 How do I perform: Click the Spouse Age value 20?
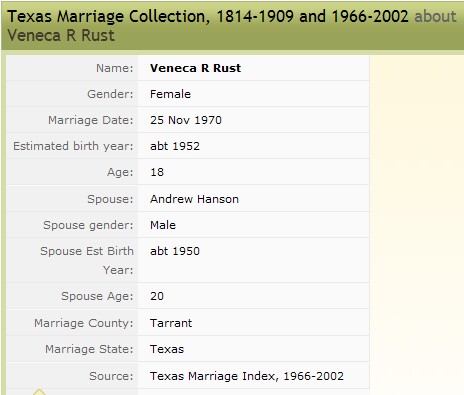tap(157, 296)
